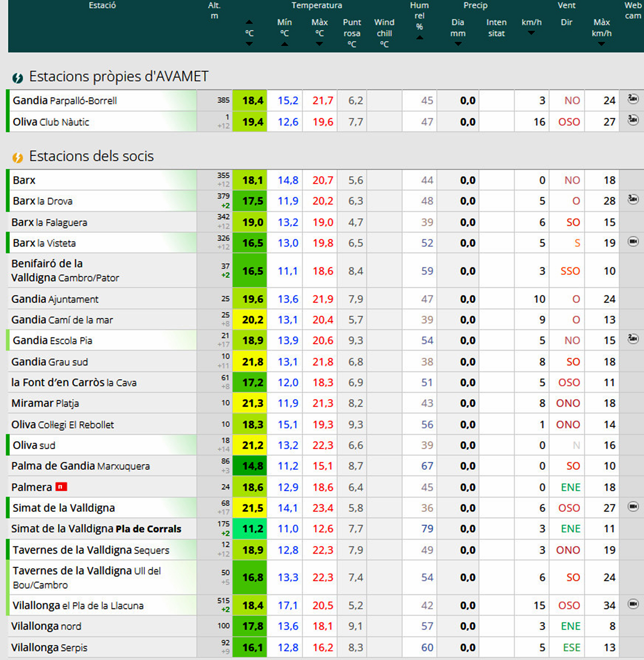Sort by wind speed arrow under km/h
Viewport: 644px width, 660px height.
click(531, 33)
